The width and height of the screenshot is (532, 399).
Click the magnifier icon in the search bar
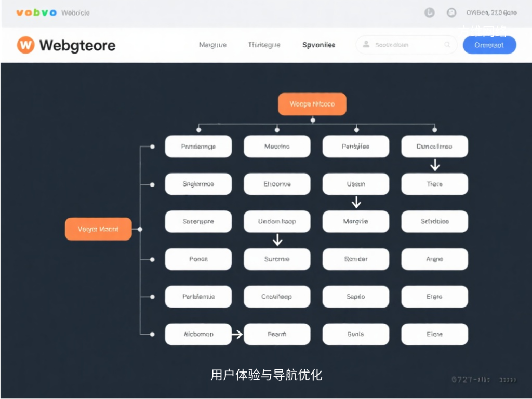(x=447, y=45)
